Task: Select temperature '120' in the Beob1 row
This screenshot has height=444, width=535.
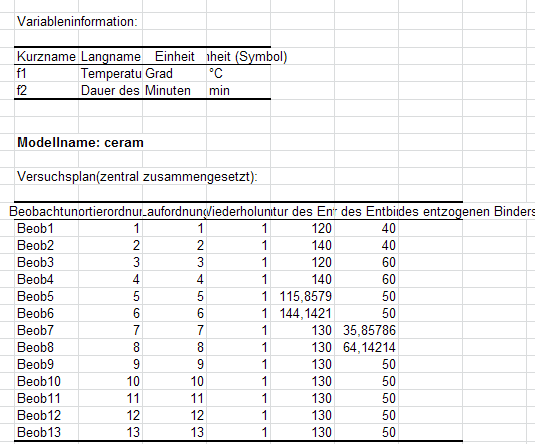Action: (302, 228)
